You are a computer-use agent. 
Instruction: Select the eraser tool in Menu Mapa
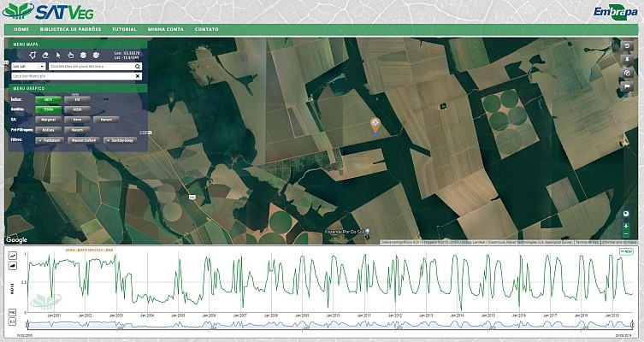tap(45, 55)
